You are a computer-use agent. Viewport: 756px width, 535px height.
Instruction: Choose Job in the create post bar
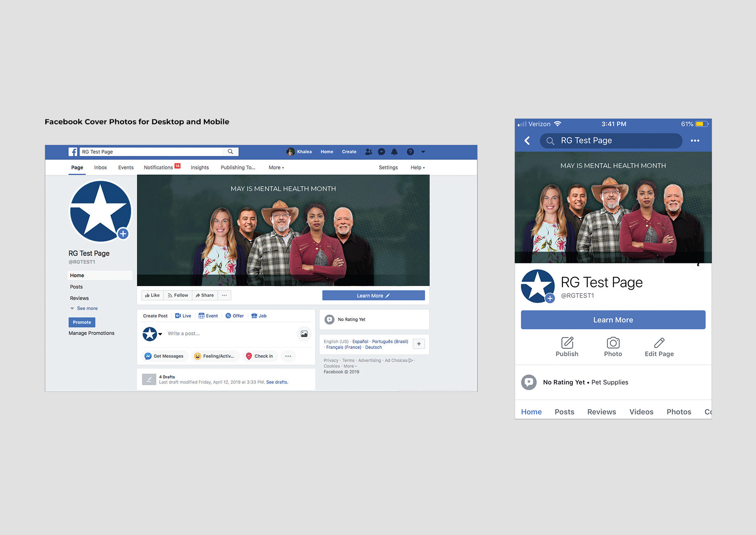click(259, 316)
